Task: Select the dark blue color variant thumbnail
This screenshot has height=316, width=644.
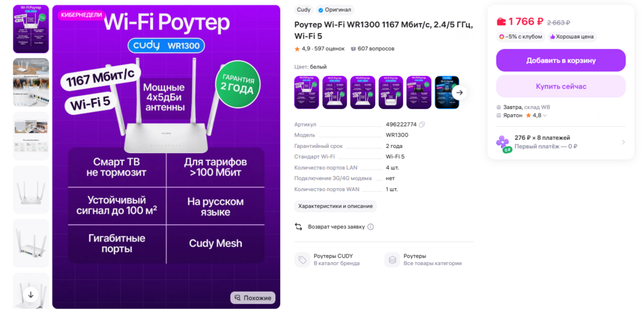Action: (x=447, y=92)
